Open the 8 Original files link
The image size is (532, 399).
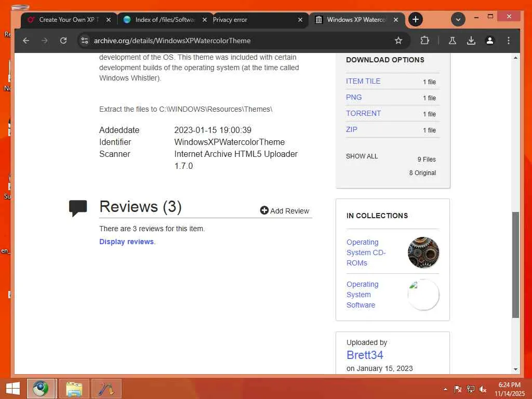[x=422, y=172]
